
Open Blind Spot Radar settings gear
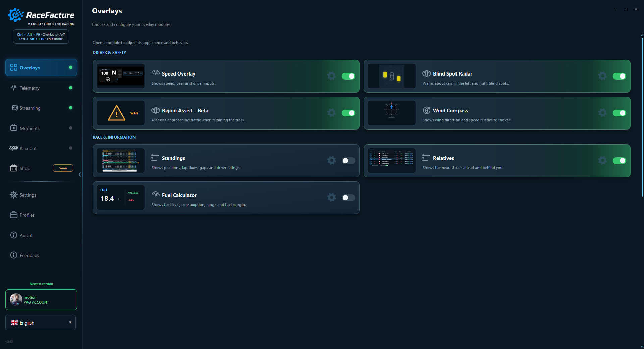[603, 76]
